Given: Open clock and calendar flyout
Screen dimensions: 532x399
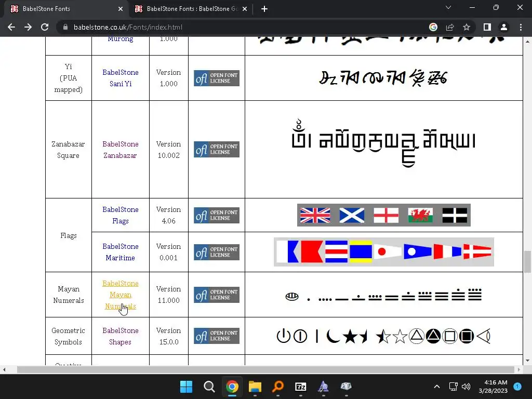Looking at the screenshot, I should pos(493,387).
